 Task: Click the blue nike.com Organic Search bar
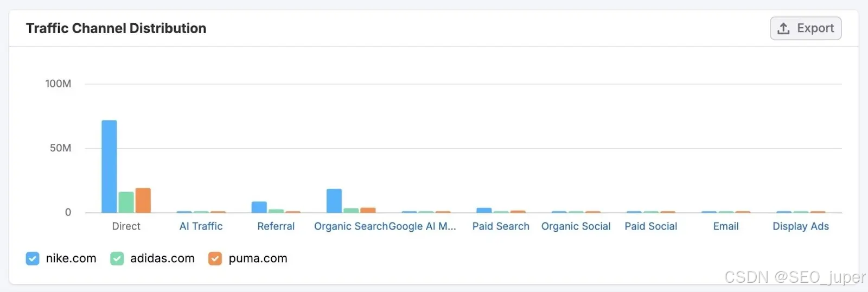(334, 201)
